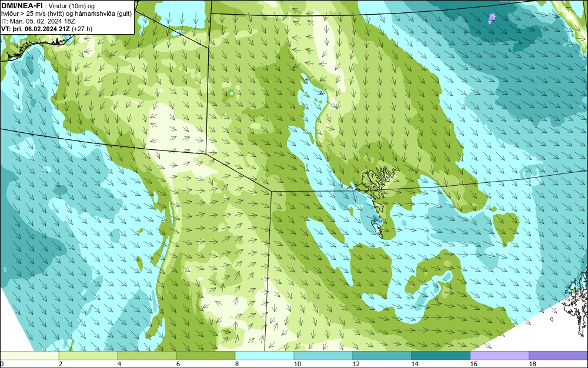Click the 2–4 m/s light green legend swatch

(x=88, y=356)
